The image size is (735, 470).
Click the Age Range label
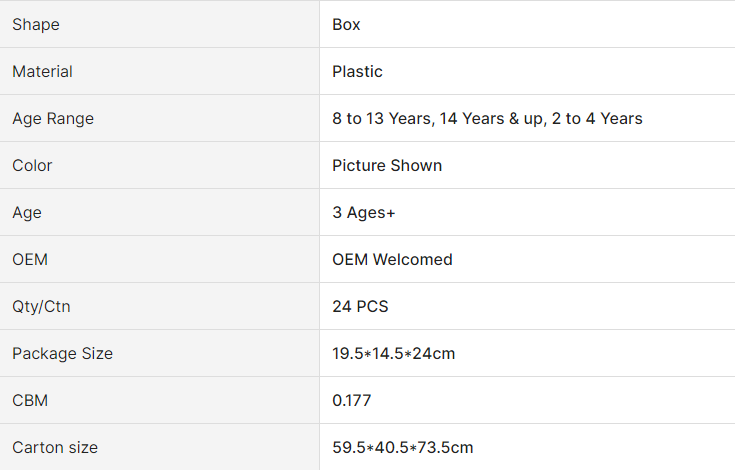point(53,119)
